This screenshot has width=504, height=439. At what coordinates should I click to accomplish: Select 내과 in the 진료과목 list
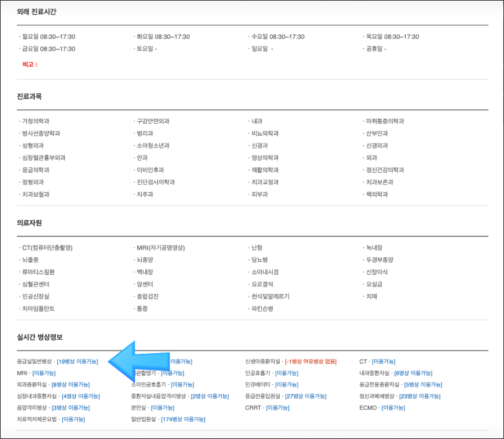click(x=257, y=121)
